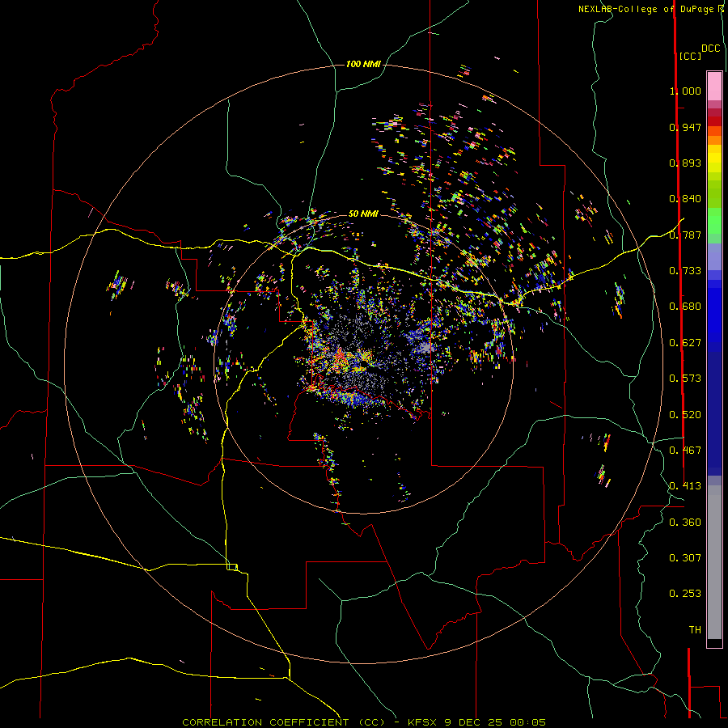Pick the pink top segment of the color bar
The image size is (728, 728).
tap(714, 86)
